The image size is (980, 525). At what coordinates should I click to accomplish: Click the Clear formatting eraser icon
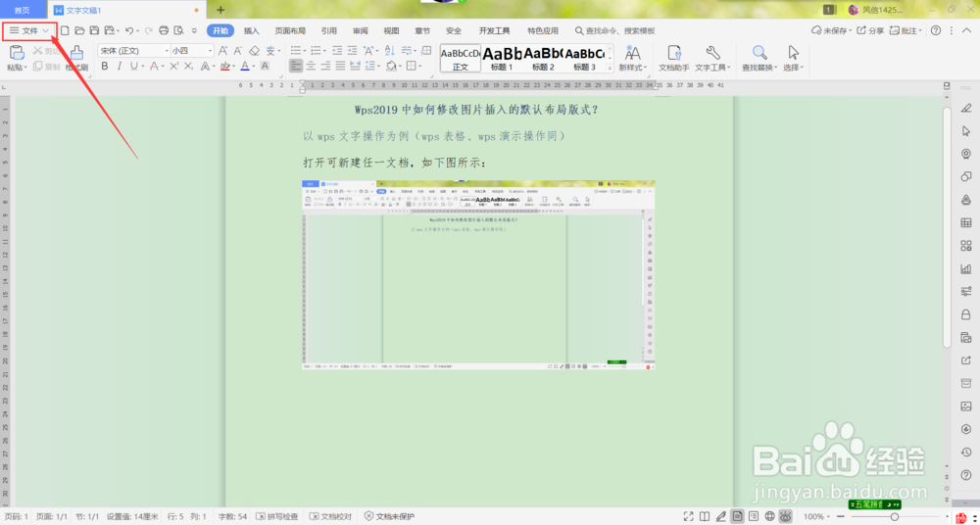pyautogui.click(x=254, y=51)
